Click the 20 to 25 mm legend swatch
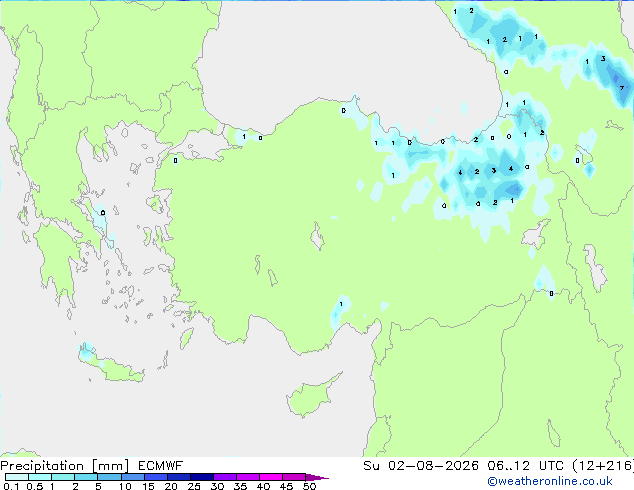 [x=178, y=477]
